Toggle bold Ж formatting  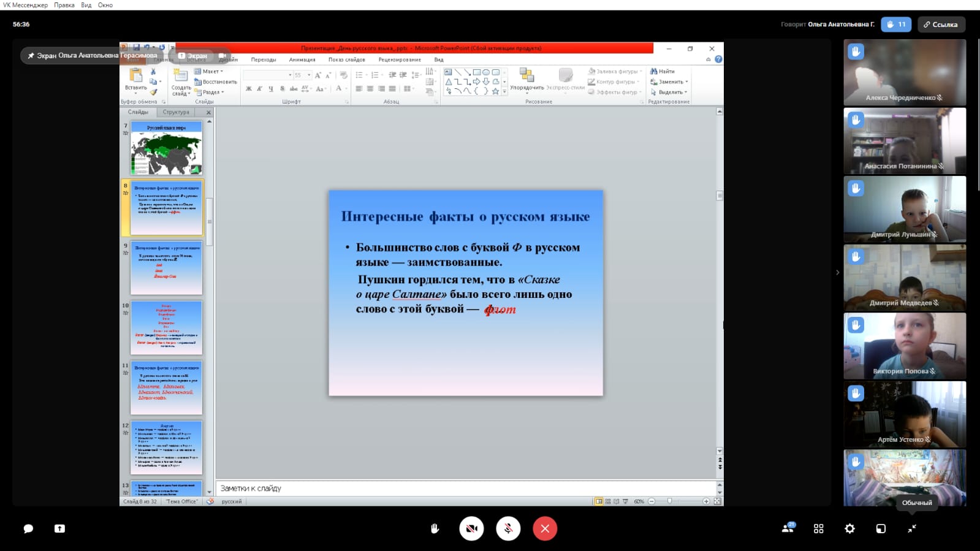point(249,89)
